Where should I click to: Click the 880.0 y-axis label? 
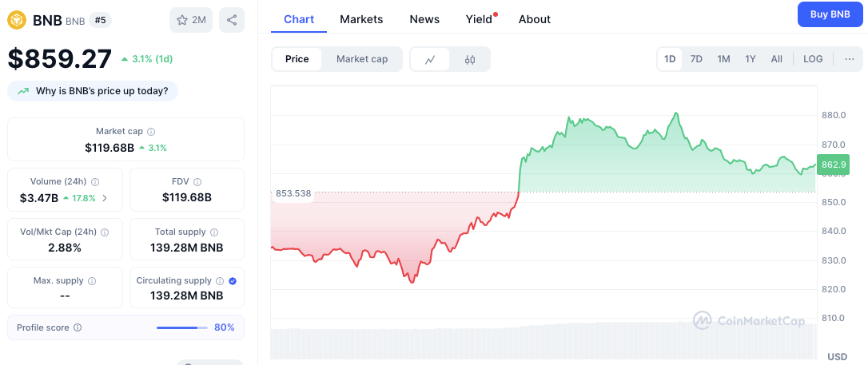(834, 116)
